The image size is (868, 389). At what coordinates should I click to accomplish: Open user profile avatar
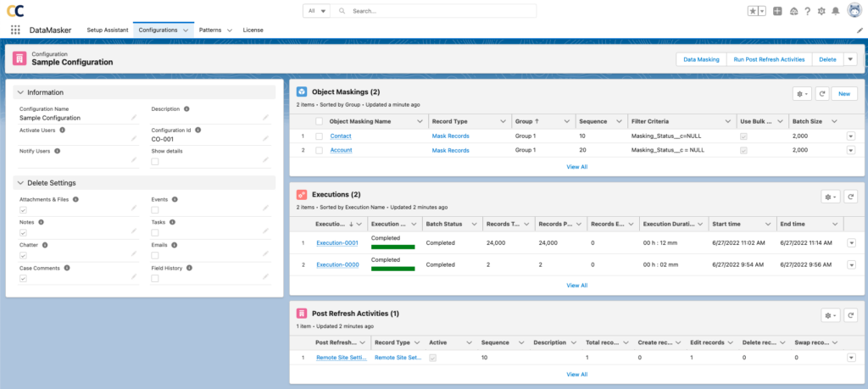854,11
